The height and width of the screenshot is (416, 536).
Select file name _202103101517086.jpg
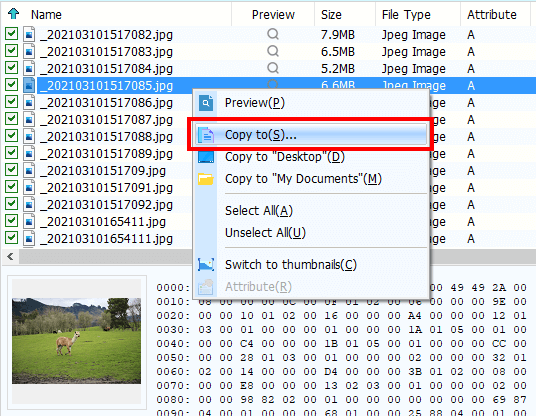pos(106,103)
